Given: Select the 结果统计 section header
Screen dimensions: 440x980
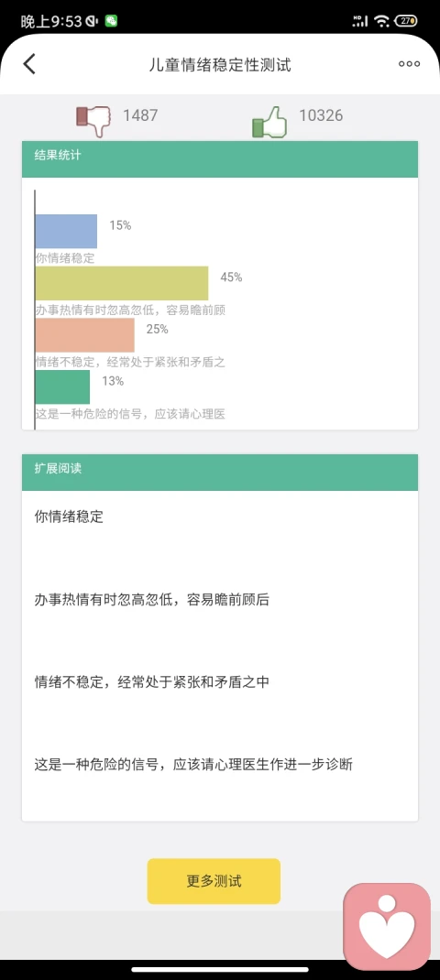Looking at the screenshot, I should (220, 158).
